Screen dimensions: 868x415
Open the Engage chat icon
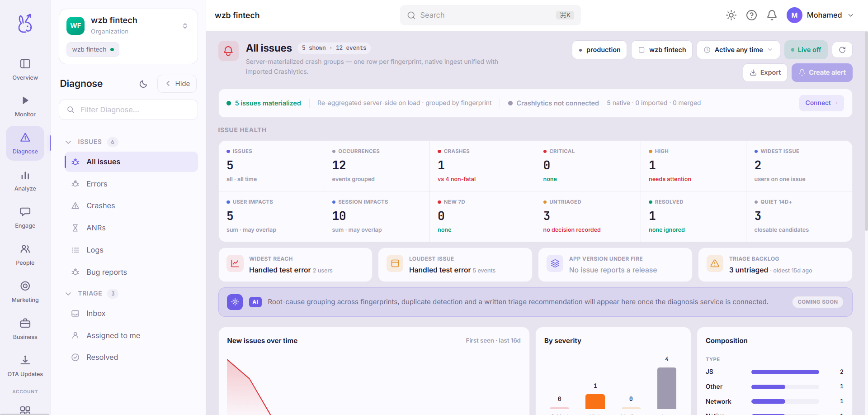tap(25, 212)
